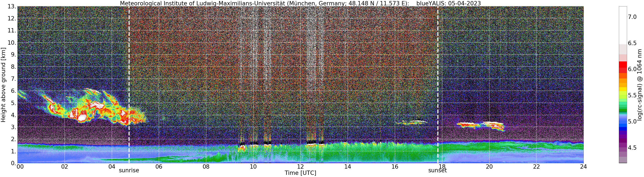Click the white top segment of the colorbar
644x177 pixels.
(623, 25)
